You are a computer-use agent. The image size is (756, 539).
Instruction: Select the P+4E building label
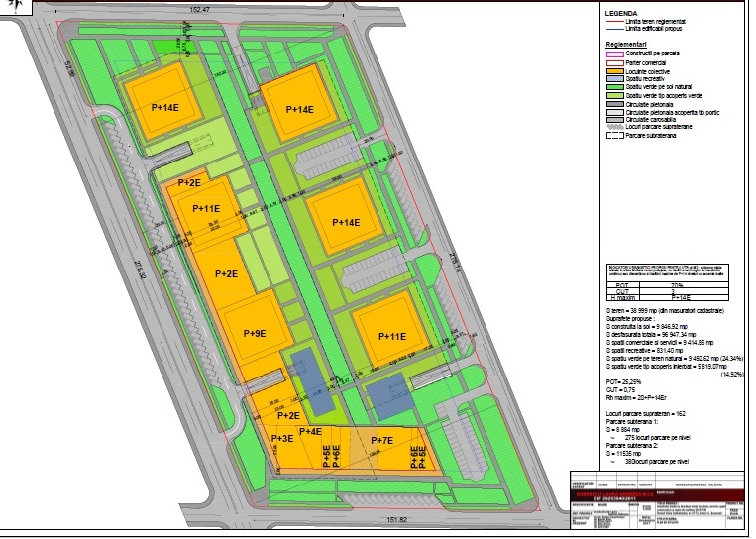[309, 432]
